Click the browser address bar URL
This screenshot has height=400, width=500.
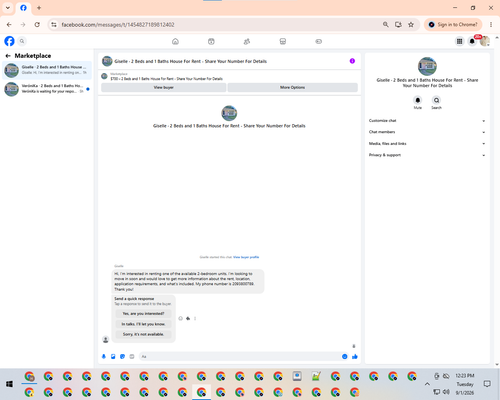118,25
